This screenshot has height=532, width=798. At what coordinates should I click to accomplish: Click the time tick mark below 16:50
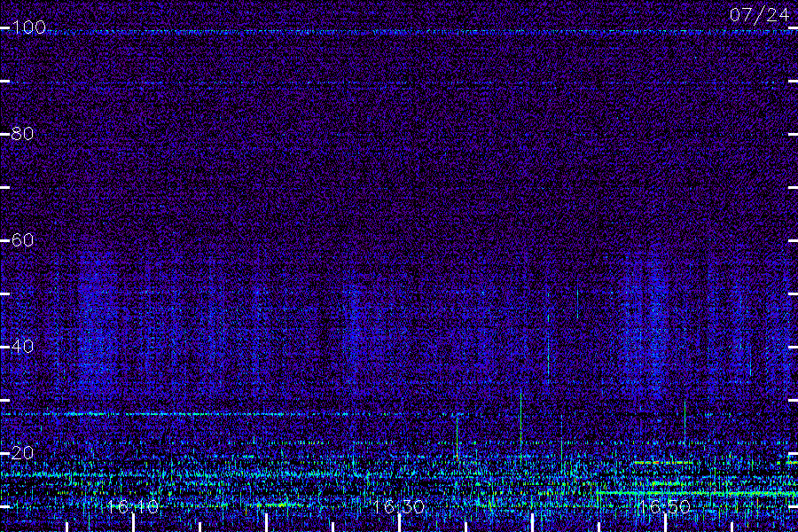point(665,523)
